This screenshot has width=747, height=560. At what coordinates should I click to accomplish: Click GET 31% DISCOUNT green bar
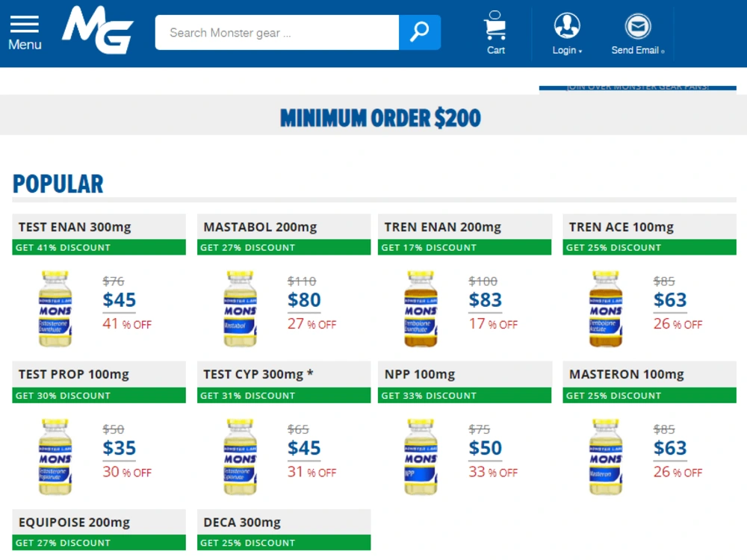[x=284, y=395]
